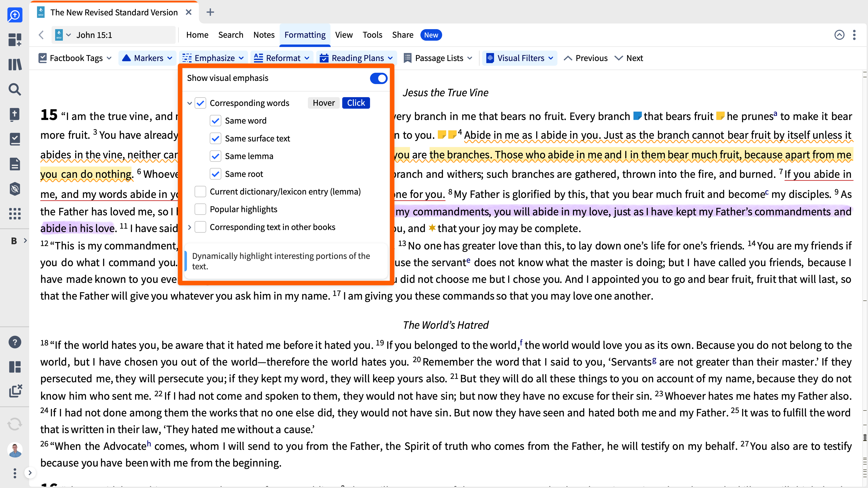Open the applications grid icon
This screenshot has height=488, width=868.
tap(14, 213)
